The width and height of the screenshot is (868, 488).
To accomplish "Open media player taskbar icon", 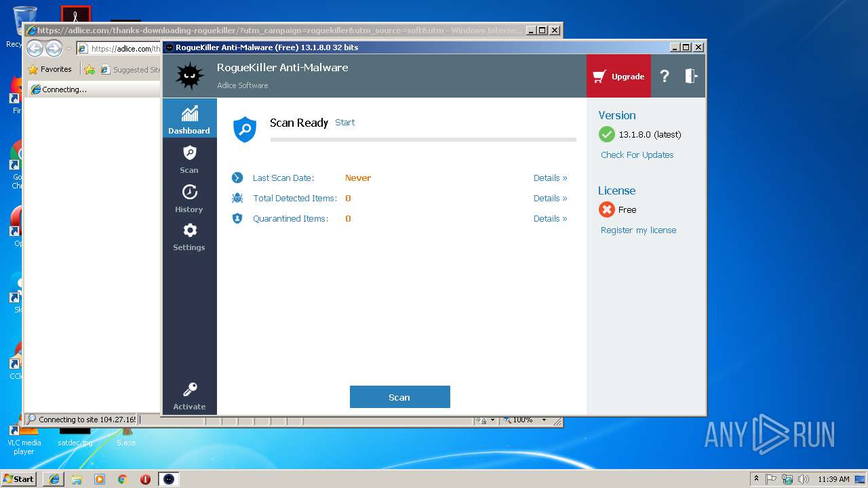I will 100,479.
